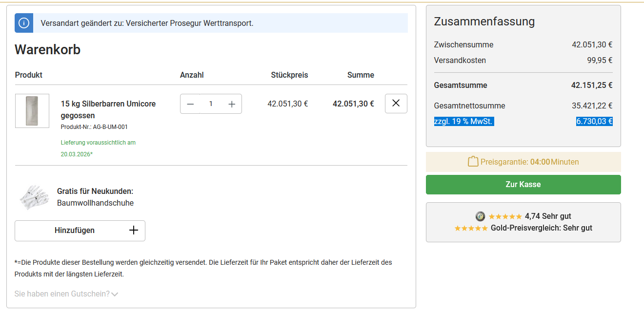Click the Versandart geändert notification text
This screenshot has width=644, height=318.
(x=147, y=23)
